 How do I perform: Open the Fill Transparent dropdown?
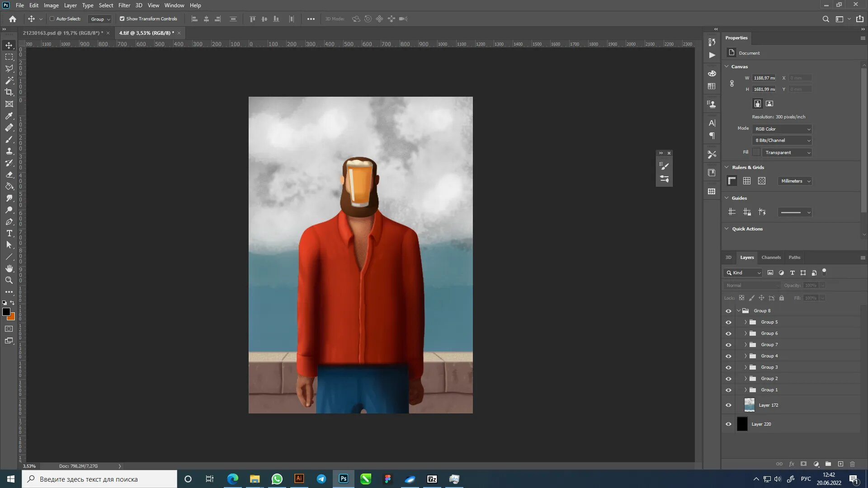tap(787, 153)
